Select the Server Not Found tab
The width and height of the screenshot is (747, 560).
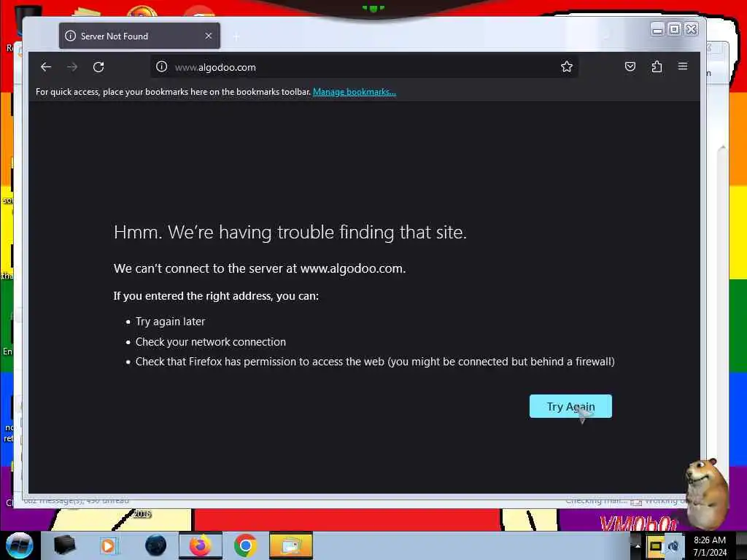(139, 36)
